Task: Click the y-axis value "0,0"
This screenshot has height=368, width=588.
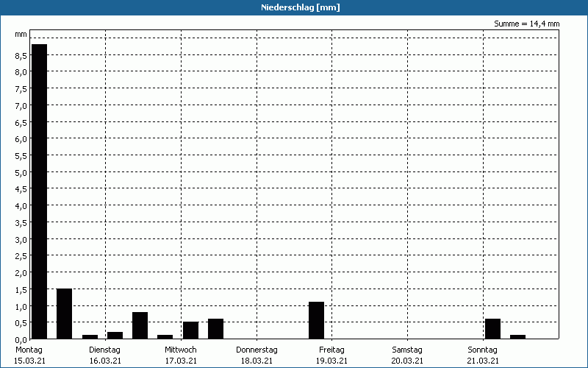Action: [x=21, y=340]
